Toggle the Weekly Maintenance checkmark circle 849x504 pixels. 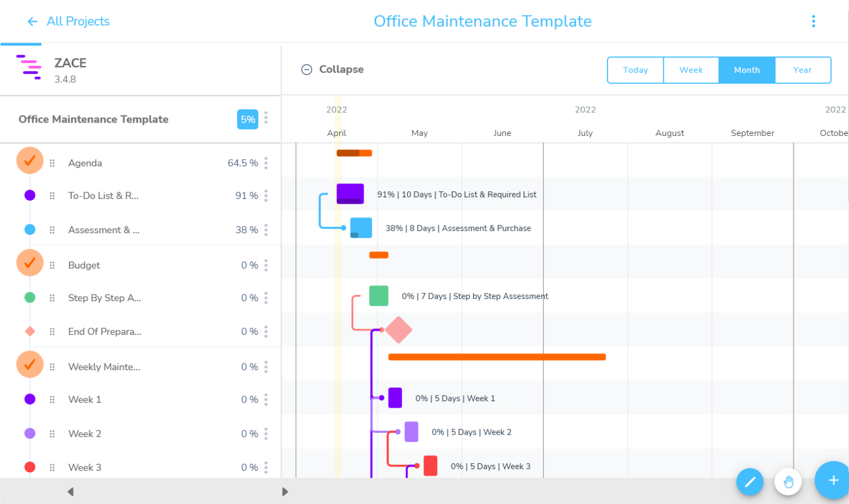tap(30, 364)
